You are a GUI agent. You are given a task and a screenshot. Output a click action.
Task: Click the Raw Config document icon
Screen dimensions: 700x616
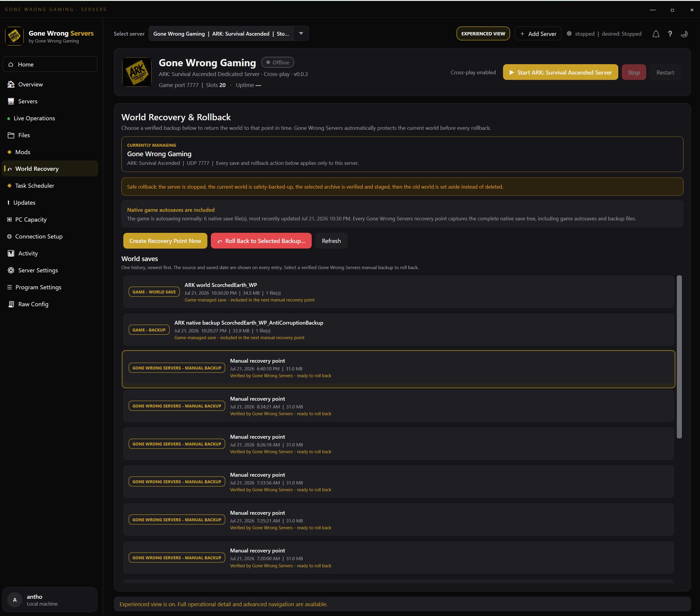[11, 304]
